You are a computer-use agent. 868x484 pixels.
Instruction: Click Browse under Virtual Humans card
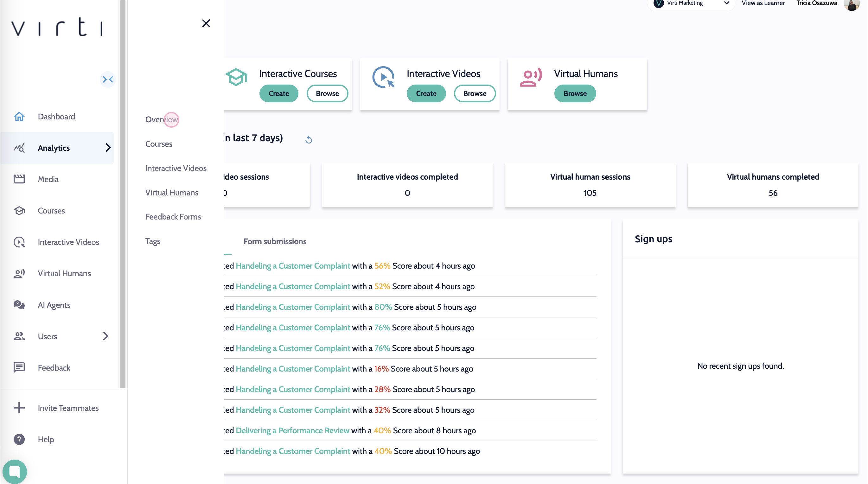(x=575, y=93)
